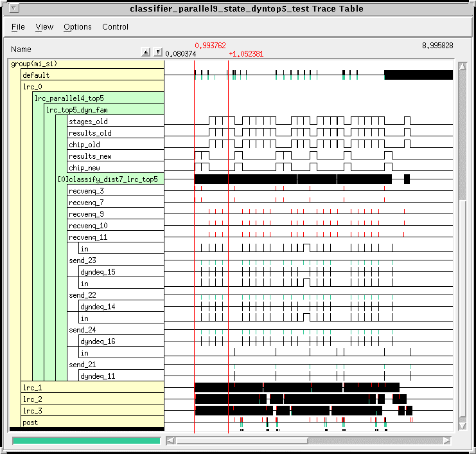Image resolution: width=476 pixels, height=454 pixels.
Task: Collapse the lrc_0 tree node
Action: 32,87
